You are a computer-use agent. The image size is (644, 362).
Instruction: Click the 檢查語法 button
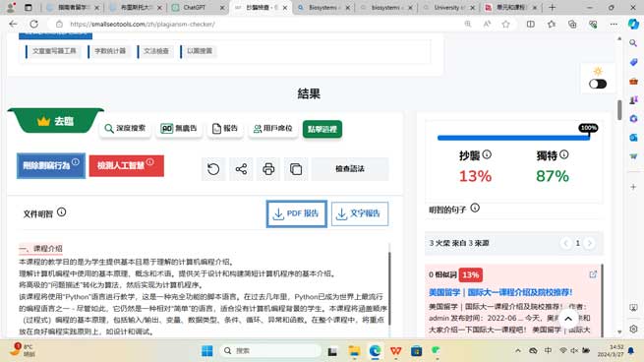click(x=350, y=169)
